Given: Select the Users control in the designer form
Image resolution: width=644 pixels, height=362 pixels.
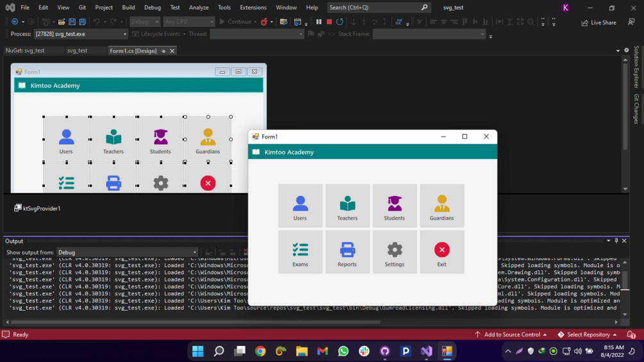Looking at the screenshot, I should [67, 140].
